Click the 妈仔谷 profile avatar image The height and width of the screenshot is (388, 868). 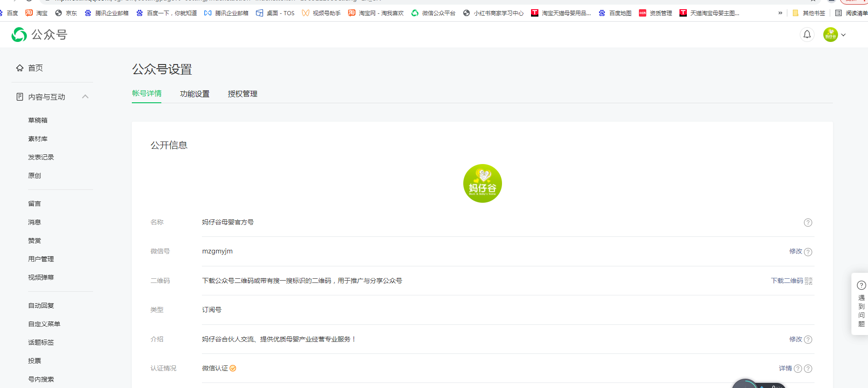pos(482,183)
